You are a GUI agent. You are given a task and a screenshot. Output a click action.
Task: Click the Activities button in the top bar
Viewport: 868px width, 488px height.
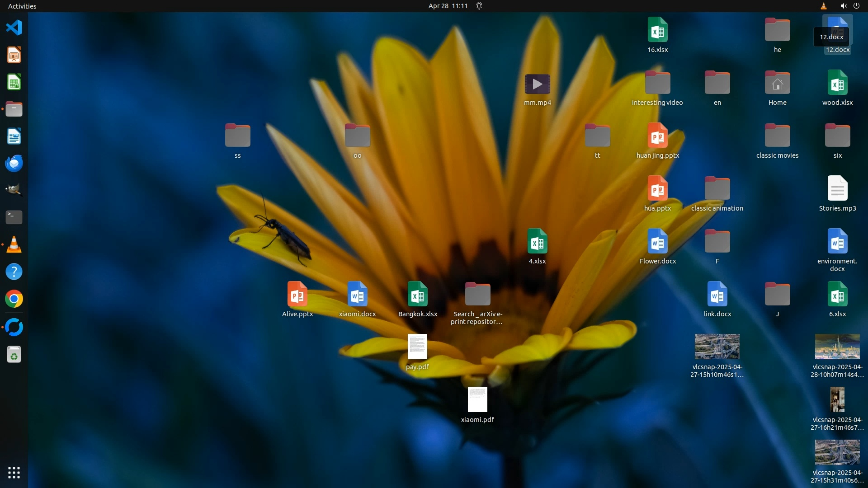coord(22,6)
